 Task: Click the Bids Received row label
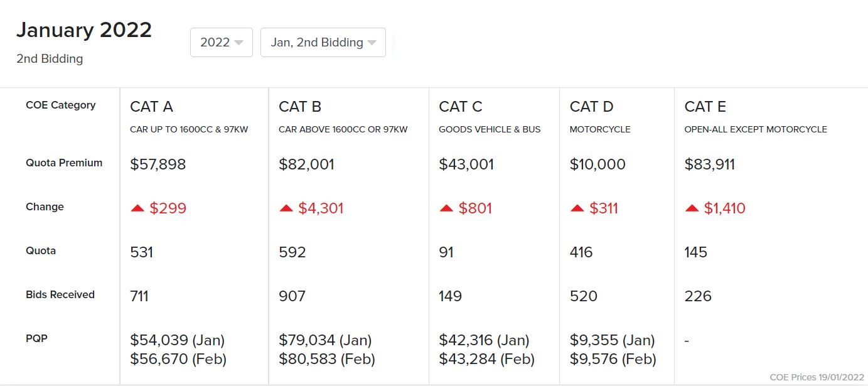(x=60, y=294)
